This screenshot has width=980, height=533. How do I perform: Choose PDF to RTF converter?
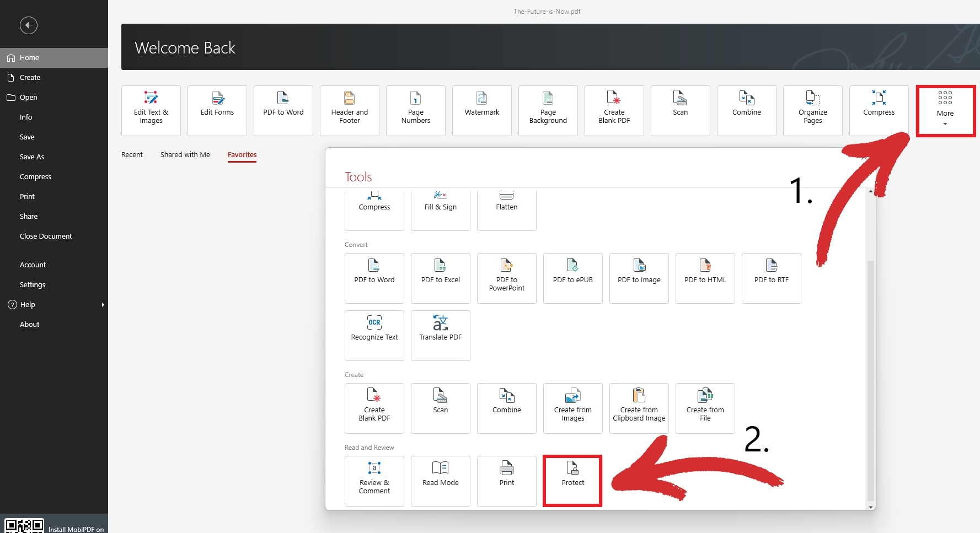[x=772, y=278]
